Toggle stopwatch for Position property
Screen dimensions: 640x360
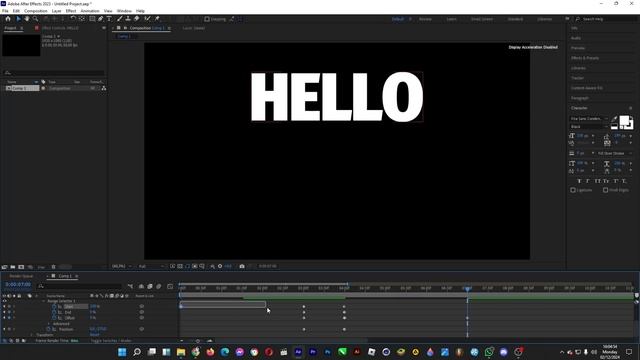pyautogui.click(x=49, y=329)
